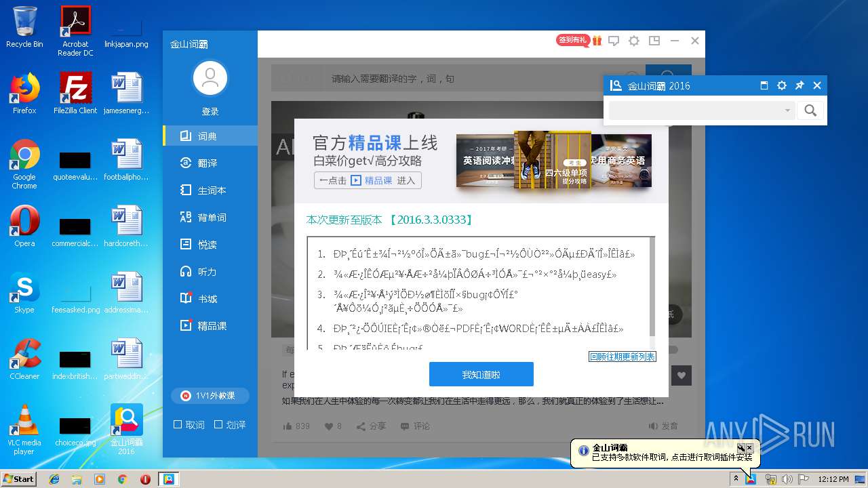The height and width of the screenshot is (488, 868).
Task: Click the balloon options wrench icon
Action: 741,448
